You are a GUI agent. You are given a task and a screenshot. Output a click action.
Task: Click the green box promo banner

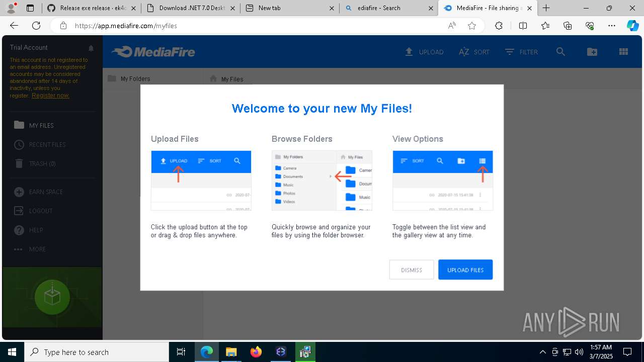tap(52, 296)
